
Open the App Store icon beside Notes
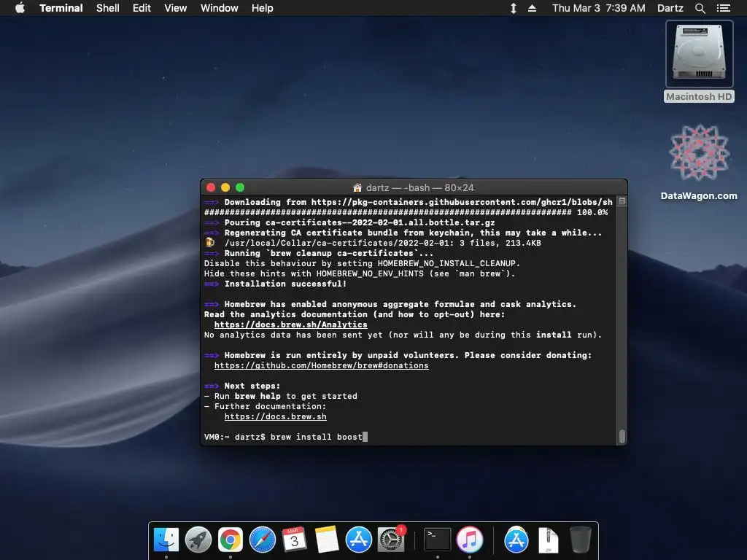[x=359, y=540]
